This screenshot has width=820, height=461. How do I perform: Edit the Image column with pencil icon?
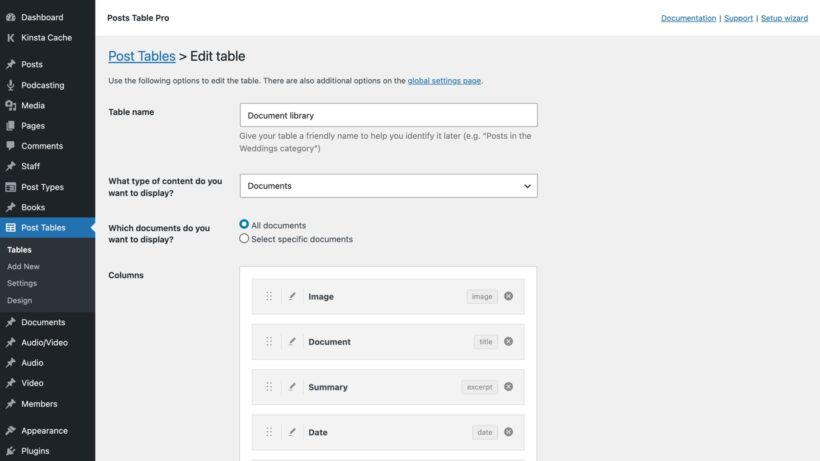coord(292,296)
